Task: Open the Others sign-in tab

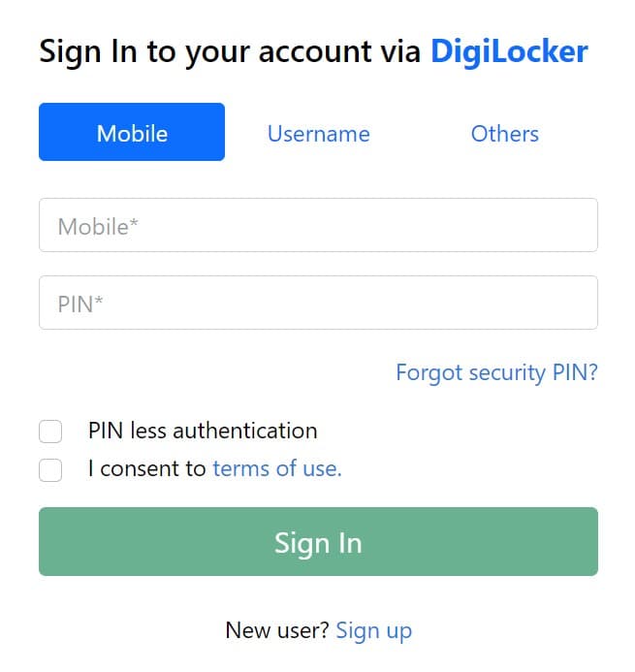Action: tap(504, 133)
